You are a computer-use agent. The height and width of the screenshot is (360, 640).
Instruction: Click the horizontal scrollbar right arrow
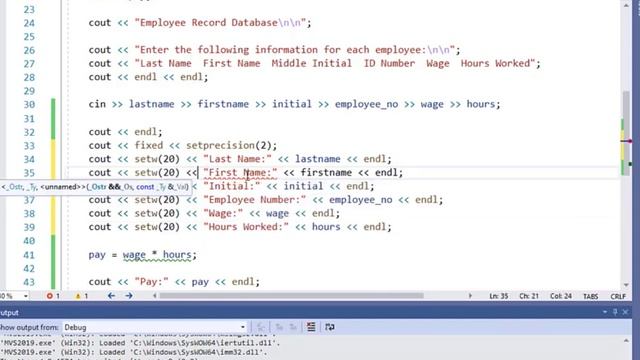pyautogui.click(x=470, y=296)
